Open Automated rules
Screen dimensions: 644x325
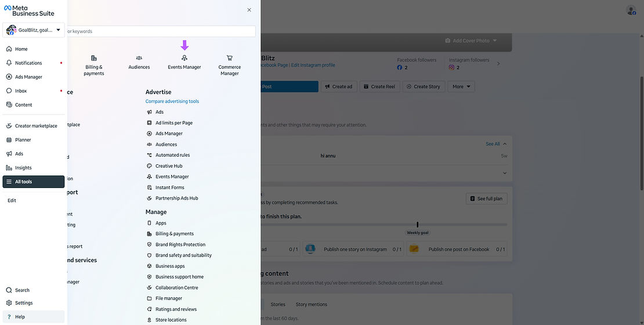coord(168,155)
